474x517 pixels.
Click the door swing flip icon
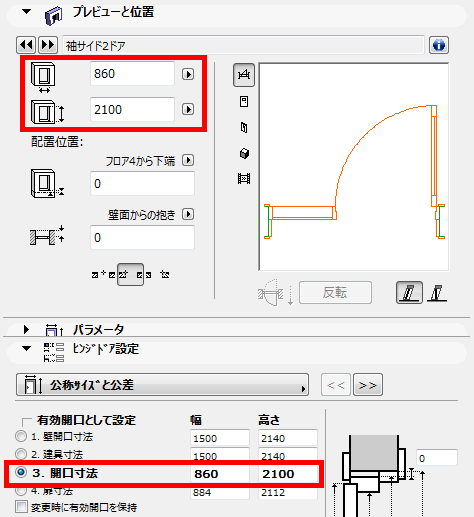tap(275, 293)
